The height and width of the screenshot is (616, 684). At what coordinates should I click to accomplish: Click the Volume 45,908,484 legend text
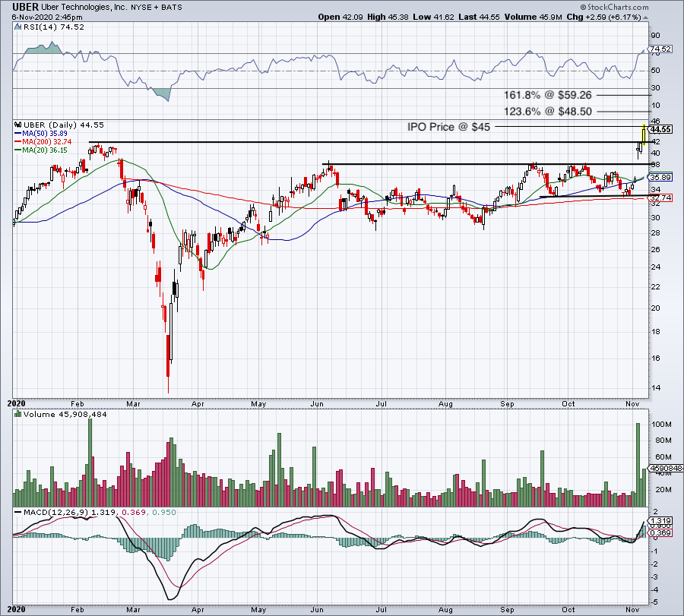coord(65,414)
